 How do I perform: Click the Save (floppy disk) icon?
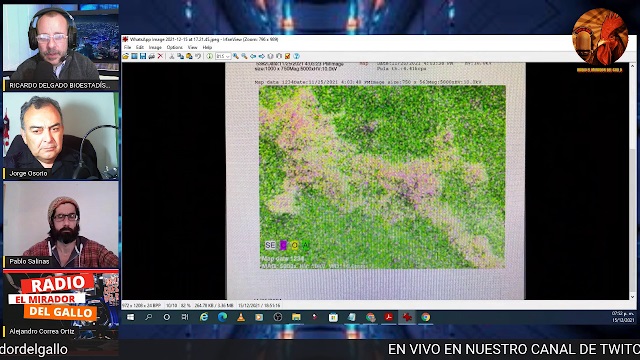click(x=143, y=56)
